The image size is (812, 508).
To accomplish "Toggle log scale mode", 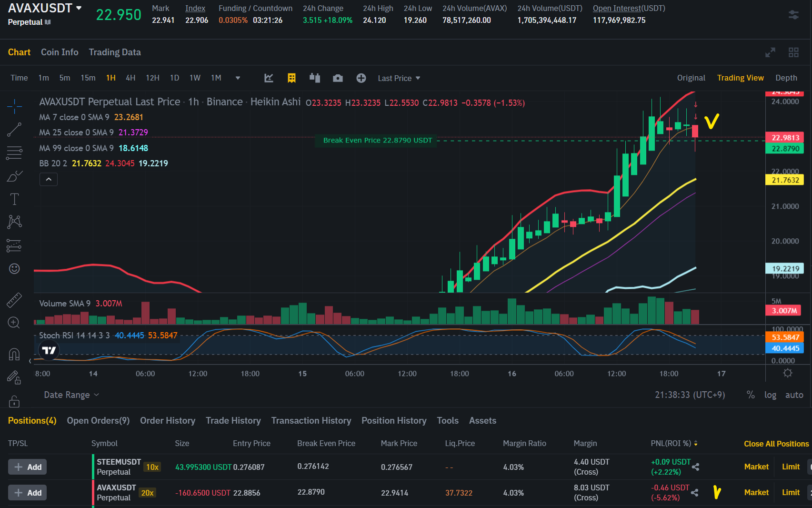I will [x=770, y=395].
